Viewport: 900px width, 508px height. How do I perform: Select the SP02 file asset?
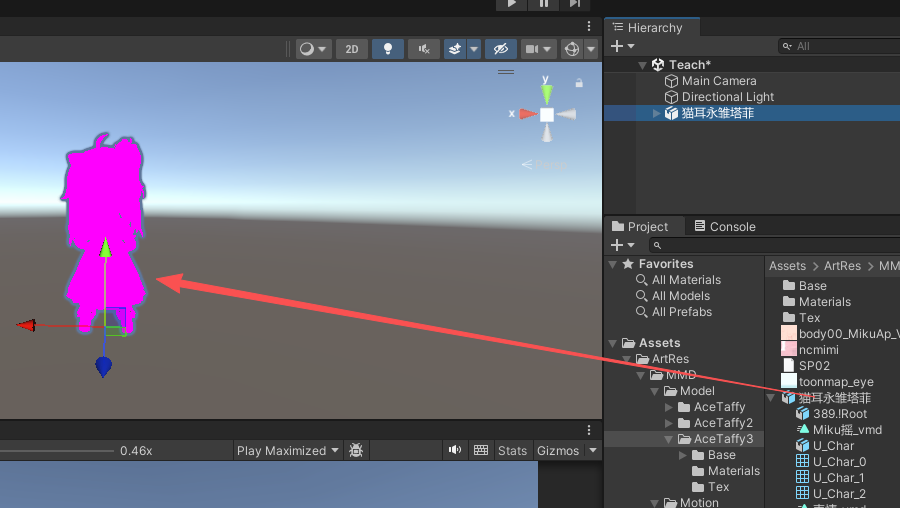coord(814,366)
